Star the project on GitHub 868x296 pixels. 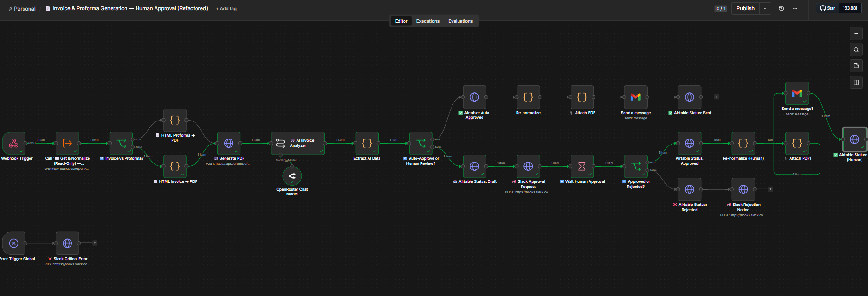click(827, 8)
